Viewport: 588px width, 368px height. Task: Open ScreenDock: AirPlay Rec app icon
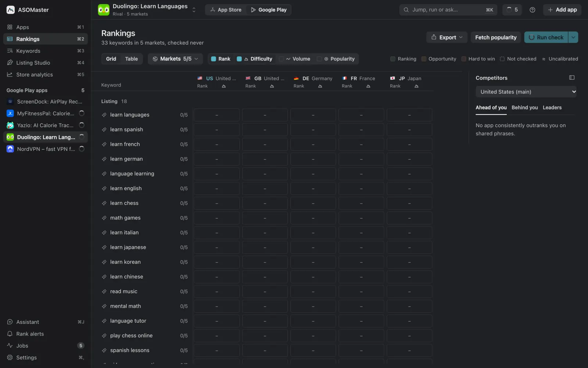click(x=10, y=102)
